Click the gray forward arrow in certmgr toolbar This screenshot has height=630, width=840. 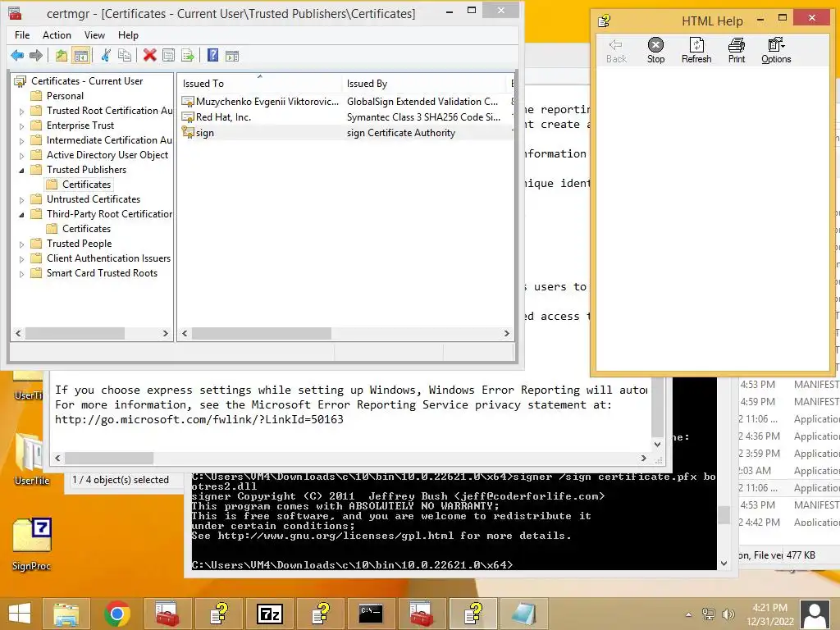[x=36, y=55]
